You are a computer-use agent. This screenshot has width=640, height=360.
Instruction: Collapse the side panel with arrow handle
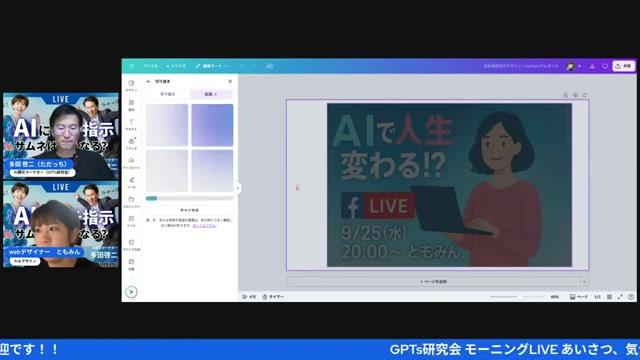click(238, 188)
